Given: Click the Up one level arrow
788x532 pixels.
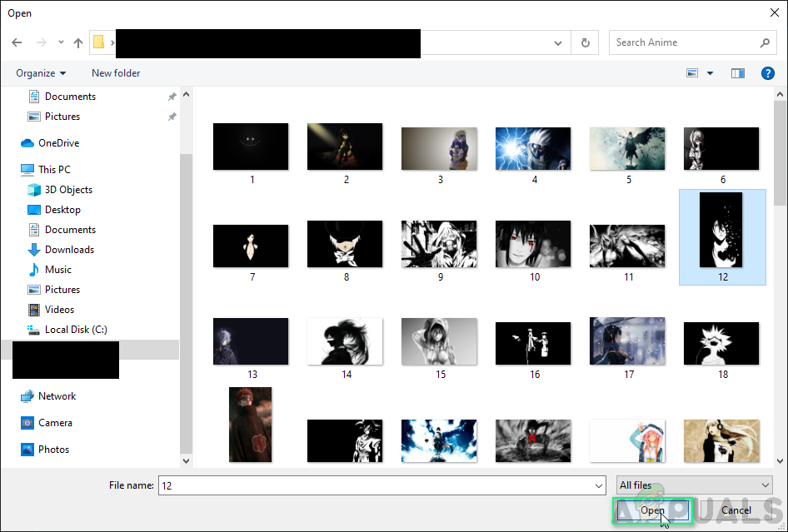Looking at the screenshot, I should click(x=78, y=42).
